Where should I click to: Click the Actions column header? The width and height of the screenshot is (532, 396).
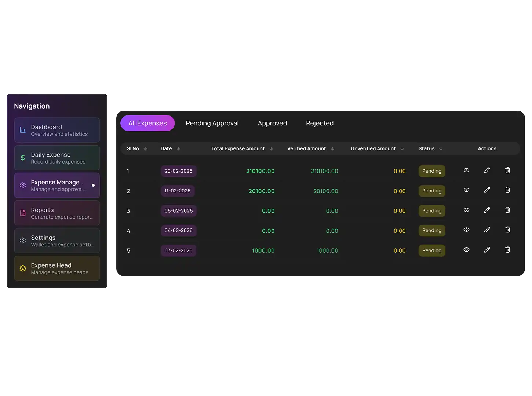pos(487,148)
